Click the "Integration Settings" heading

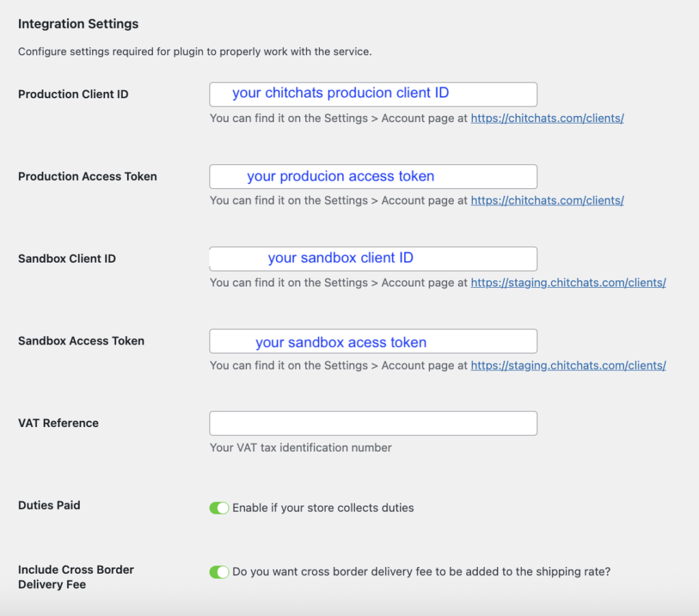pyautogui.click(x=78, y=24)
